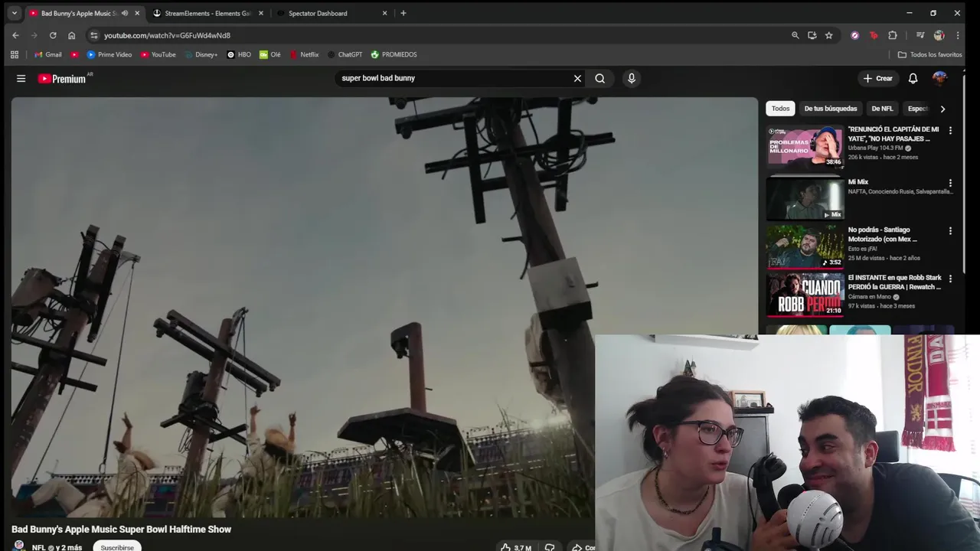Click the browser address bar URL

point(167,35)
